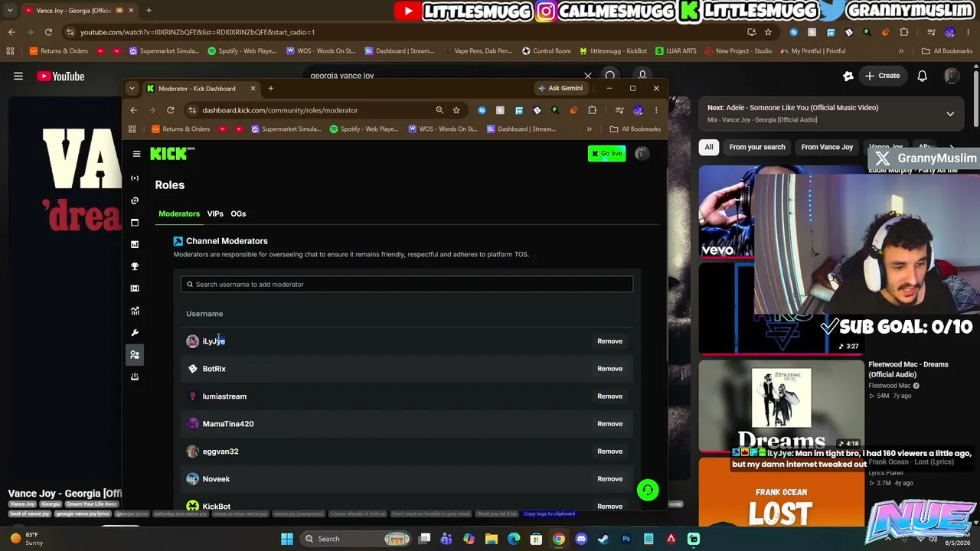
Task: Click the YouTube Create button
Action: tap(882, 76)
